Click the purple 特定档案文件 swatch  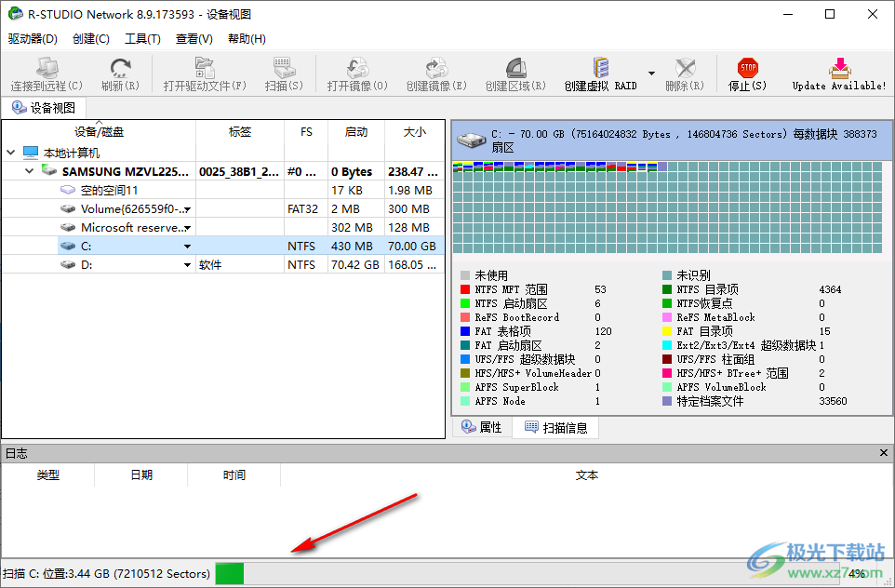pos(667,401)
